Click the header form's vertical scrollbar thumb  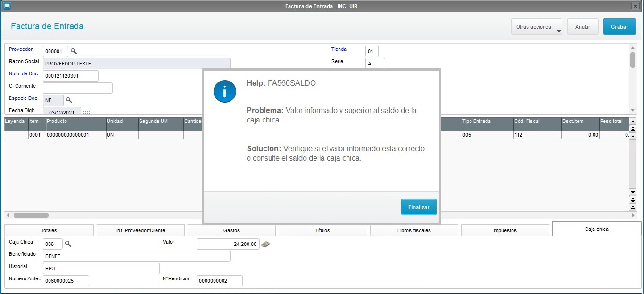pos(633,60)
